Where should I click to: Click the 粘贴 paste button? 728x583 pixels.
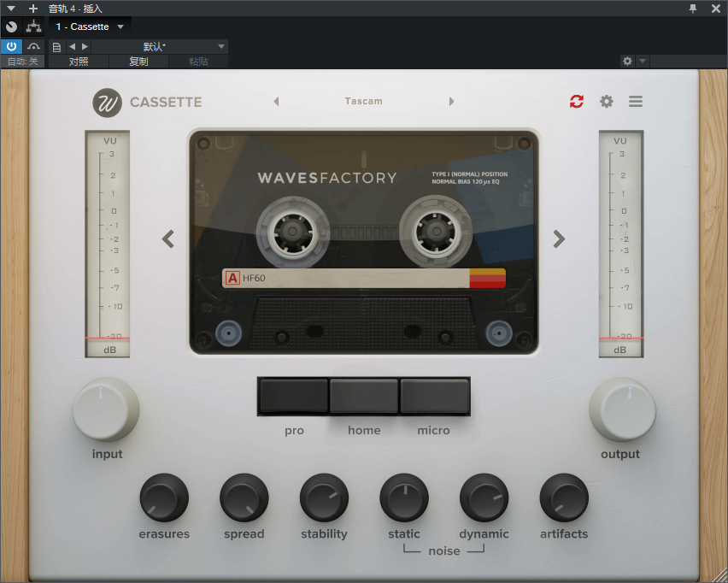(x=198, y=62)
